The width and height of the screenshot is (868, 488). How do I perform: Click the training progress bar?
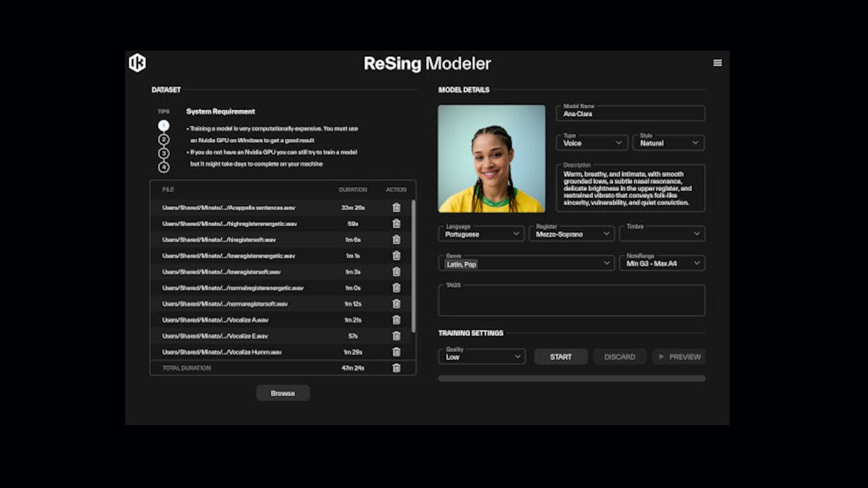571,378
